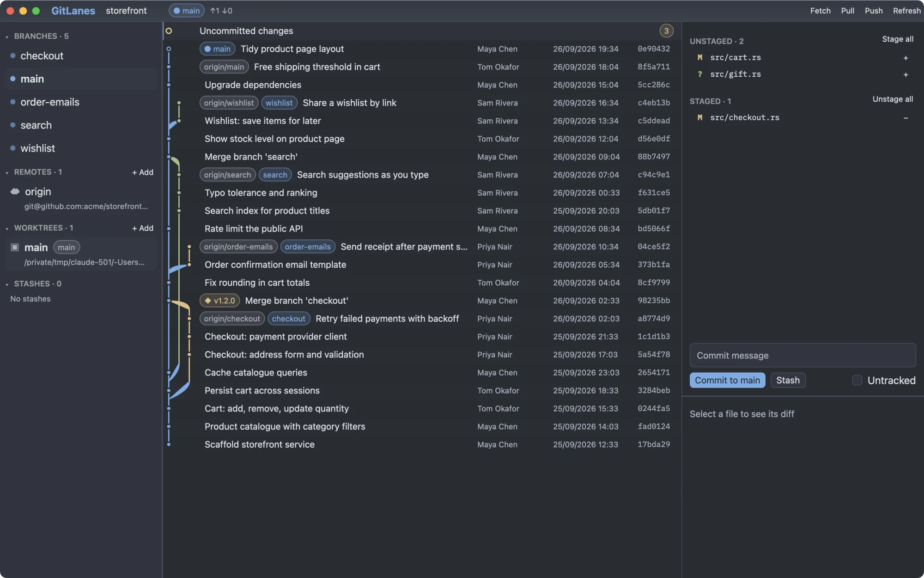Click the wishlist branch badge in graph
924x578 pixels.
[279, 103]
